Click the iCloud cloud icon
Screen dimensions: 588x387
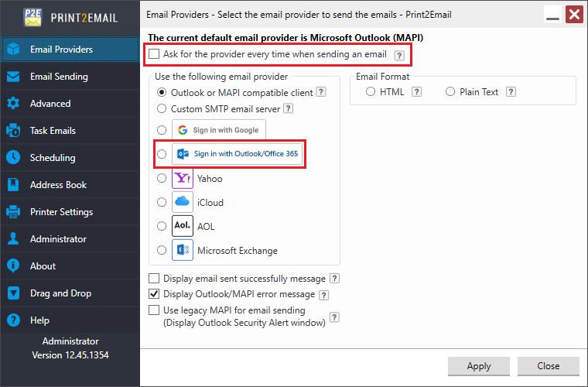[183, 202]
